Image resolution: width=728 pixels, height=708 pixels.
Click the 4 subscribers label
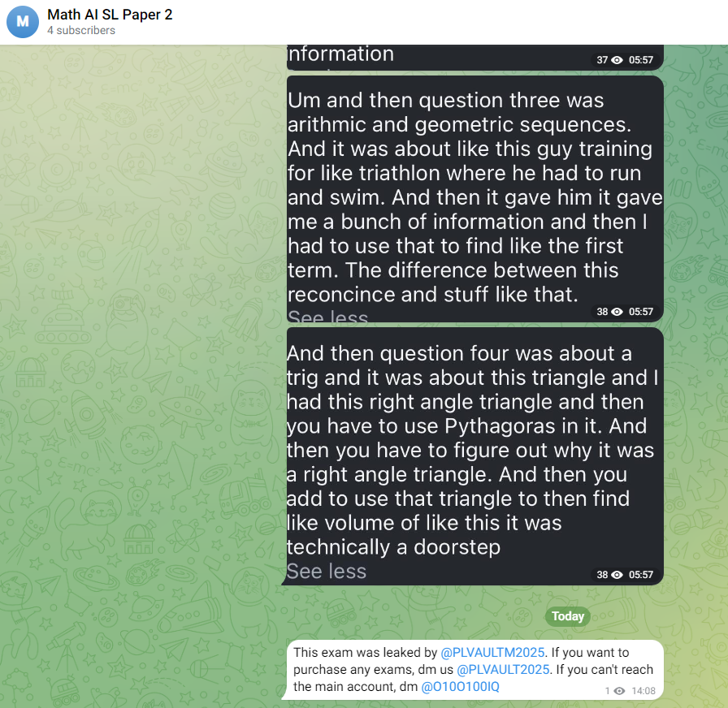pos(81,31)
